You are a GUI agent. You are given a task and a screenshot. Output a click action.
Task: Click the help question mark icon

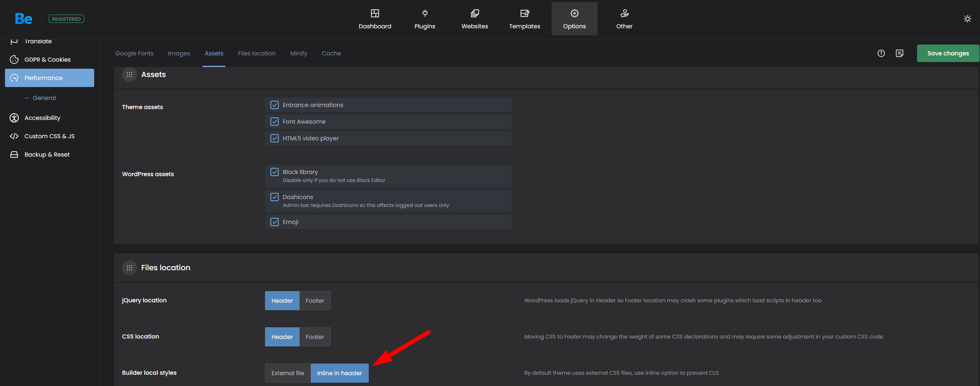point(881,53)
